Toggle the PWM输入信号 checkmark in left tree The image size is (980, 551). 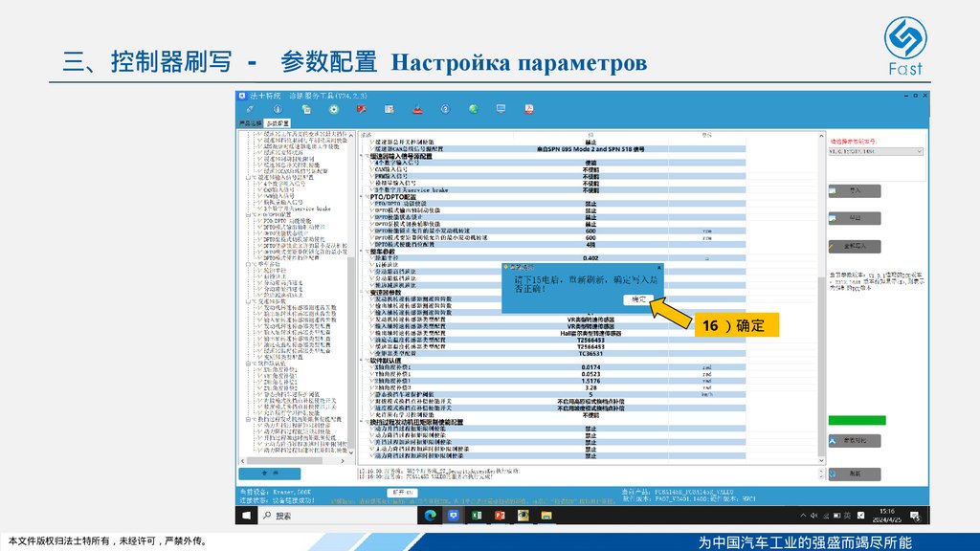point(259,196)
